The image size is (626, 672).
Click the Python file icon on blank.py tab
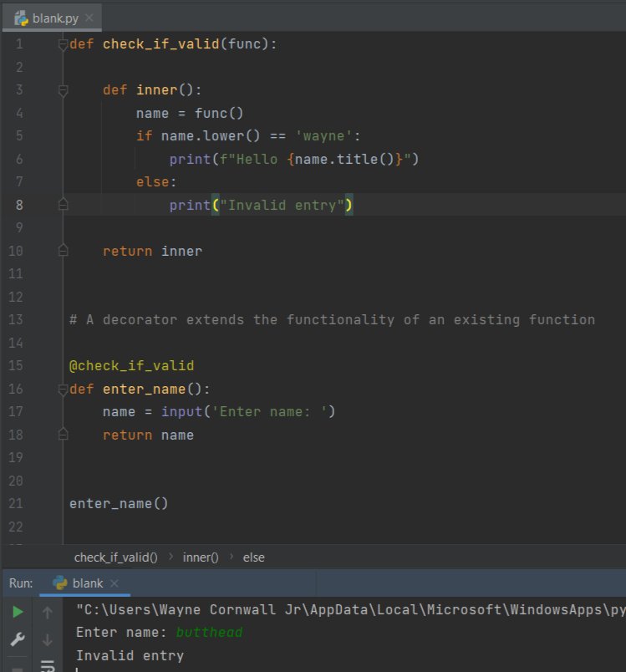[x=21, y=18]
